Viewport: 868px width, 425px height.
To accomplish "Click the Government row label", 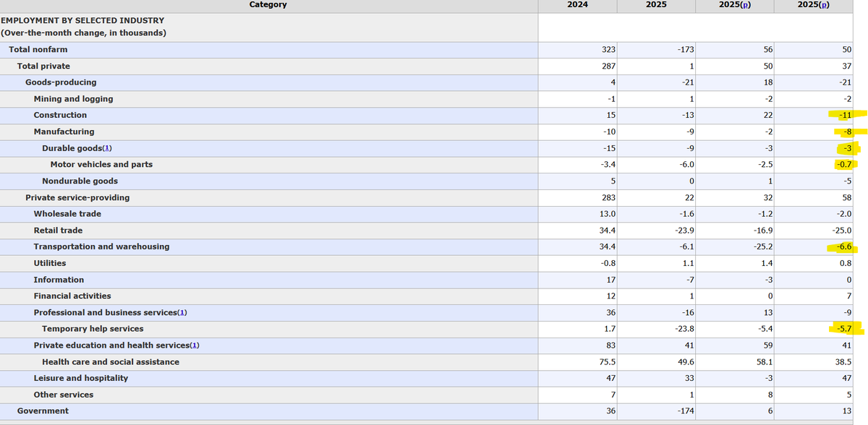I will tap(43, 411).
